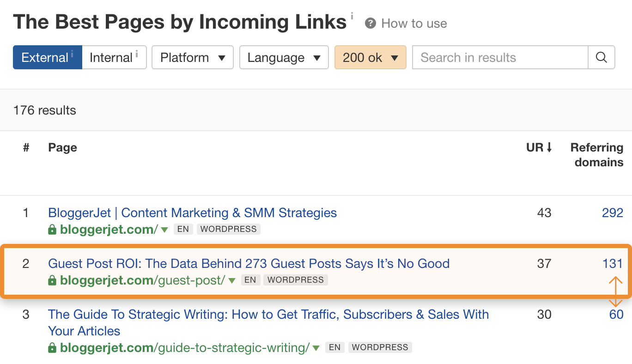Screen dimensions: 632x364
Task: Expand the bloggerjet.com/guest-post/ URL caret
Action: 232,280
